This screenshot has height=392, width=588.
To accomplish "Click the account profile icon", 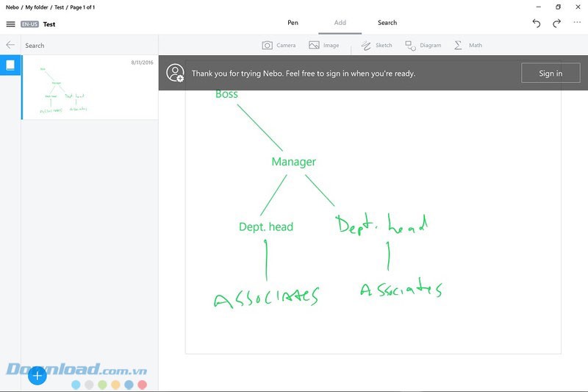I will [x=175, y=73].
